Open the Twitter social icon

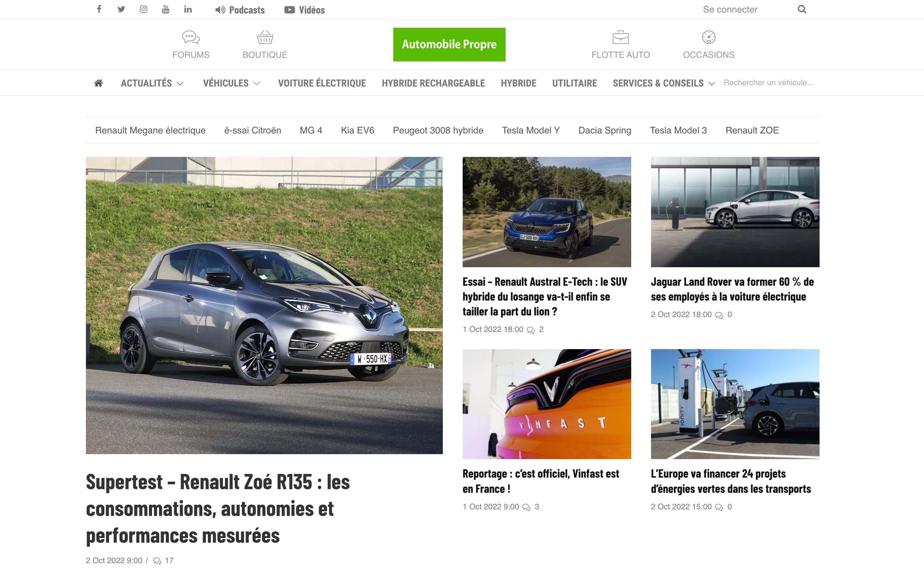click(x=121, y=9)
